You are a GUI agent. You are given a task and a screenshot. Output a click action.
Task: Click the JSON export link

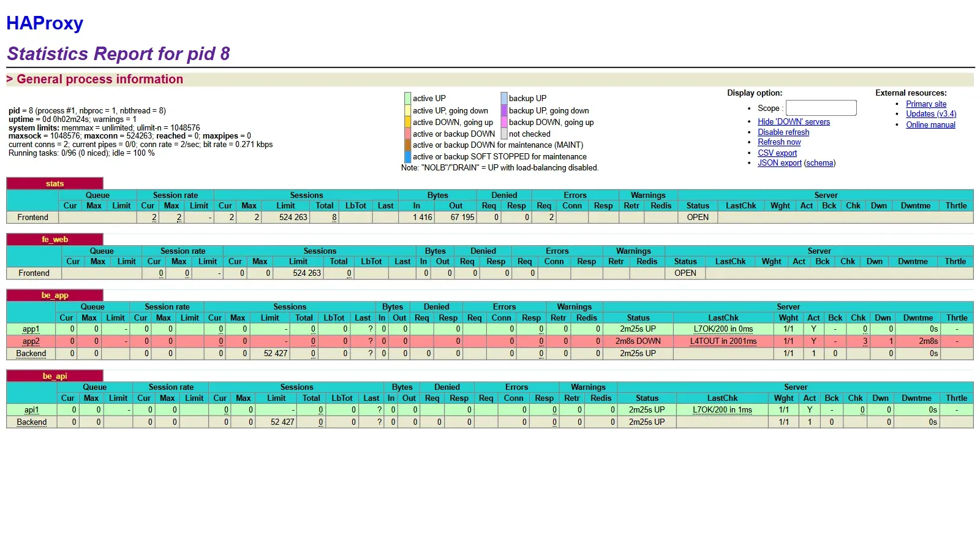[x=779, y=162]
